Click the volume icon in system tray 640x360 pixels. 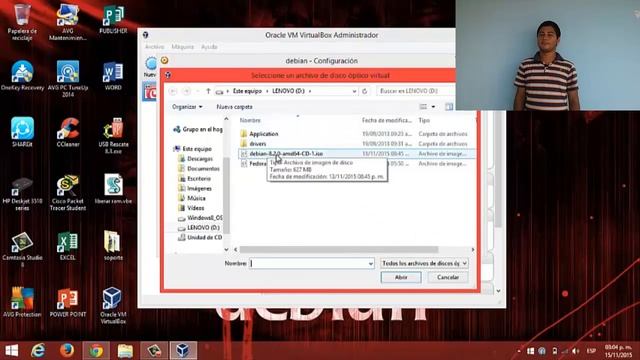(x=576, y=351)
